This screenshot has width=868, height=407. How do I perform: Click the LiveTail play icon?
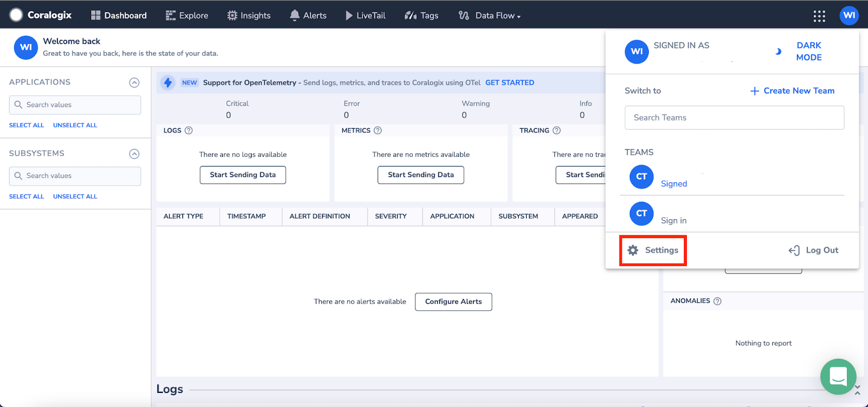click(349, 15)
